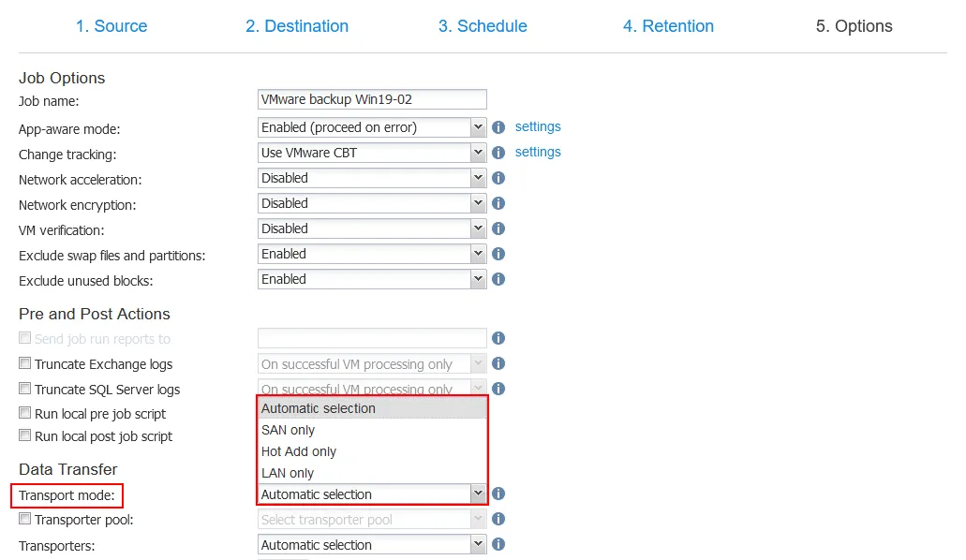The image size is (966, 560).
Task: Click Exclude unused blocks info icon
Action: click(x=498, y=279)
